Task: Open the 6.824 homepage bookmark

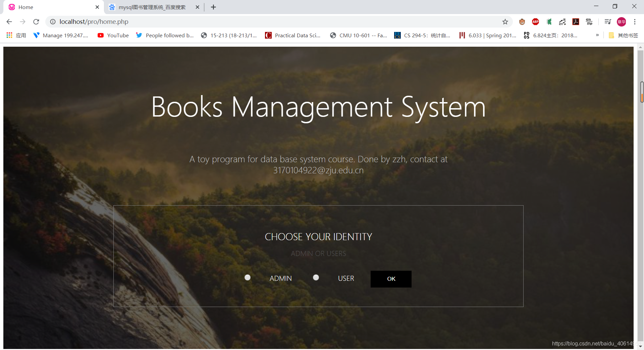Action: point(551,35)
